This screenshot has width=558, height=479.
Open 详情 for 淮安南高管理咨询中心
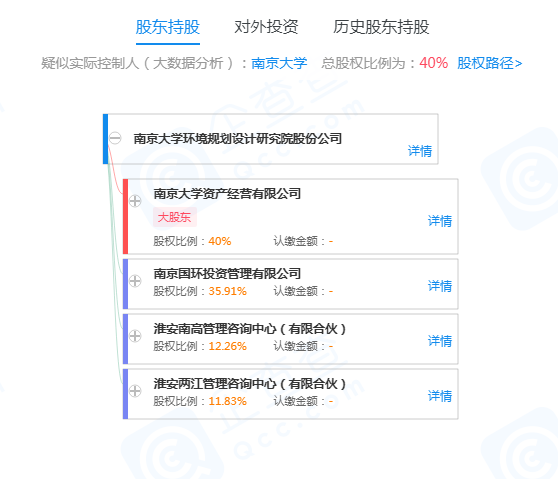tap(440, 341)
